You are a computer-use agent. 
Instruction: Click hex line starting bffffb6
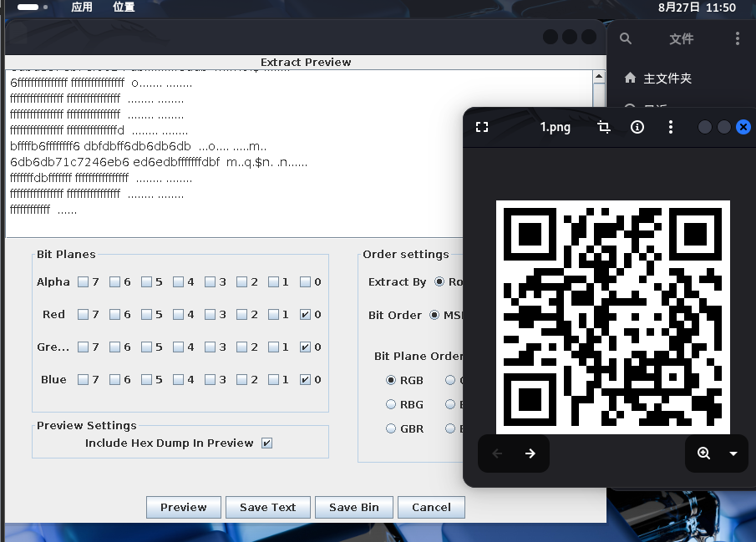click(139, 146)
